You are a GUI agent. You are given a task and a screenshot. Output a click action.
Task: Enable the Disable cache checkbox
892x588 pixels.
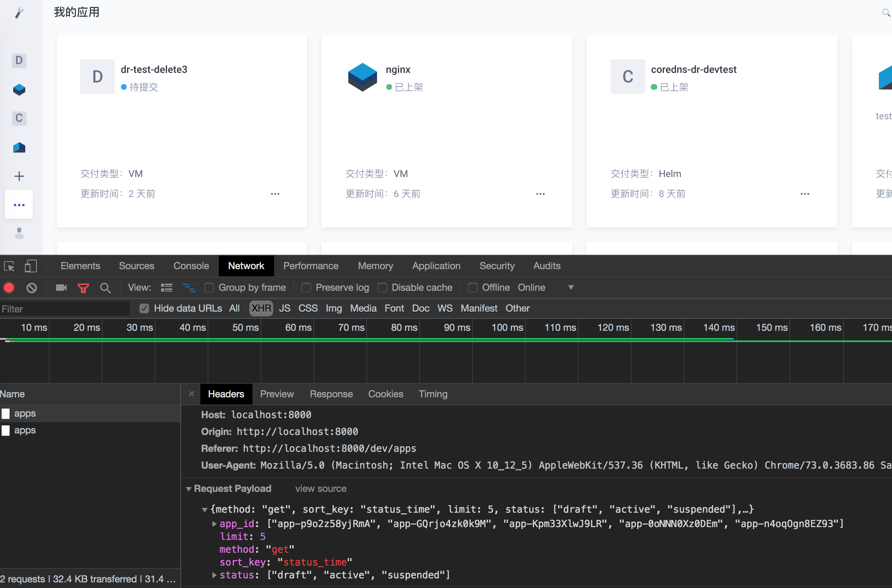tap(382, 288)
